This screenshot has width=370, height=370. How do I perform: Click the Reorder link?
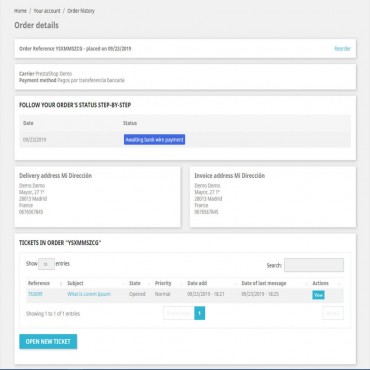[342, 49]
